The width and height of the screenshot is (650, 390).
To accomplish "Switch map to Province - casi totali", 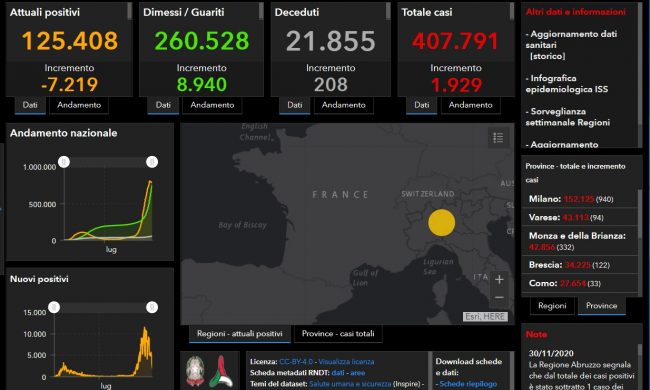I will pos(338,334).
